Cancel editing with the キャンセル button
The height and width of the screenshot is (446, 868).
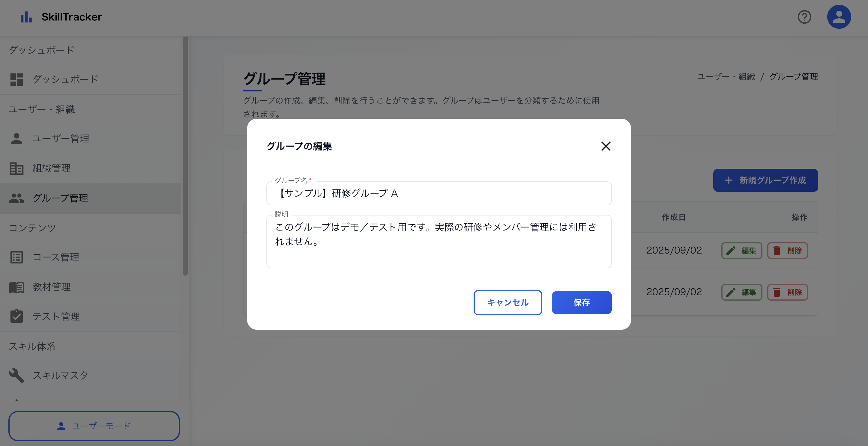click(x=507, y=302)
